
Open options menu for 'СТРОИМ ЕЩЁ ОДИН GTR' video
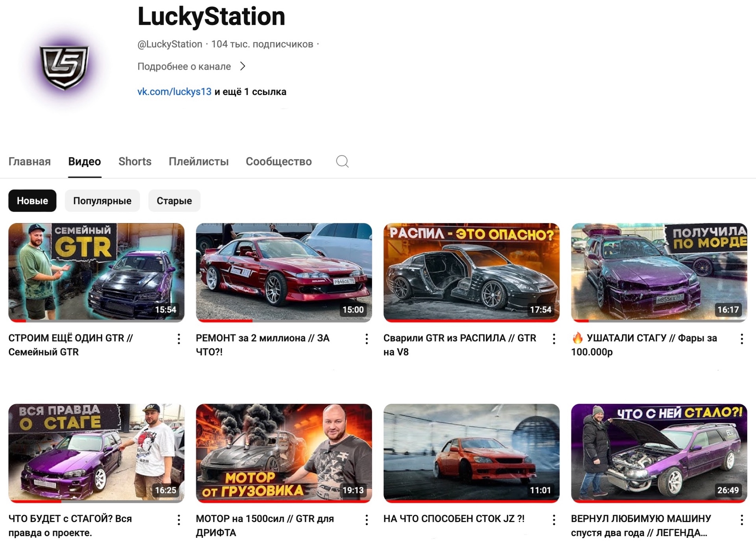[x=179, y=339]
